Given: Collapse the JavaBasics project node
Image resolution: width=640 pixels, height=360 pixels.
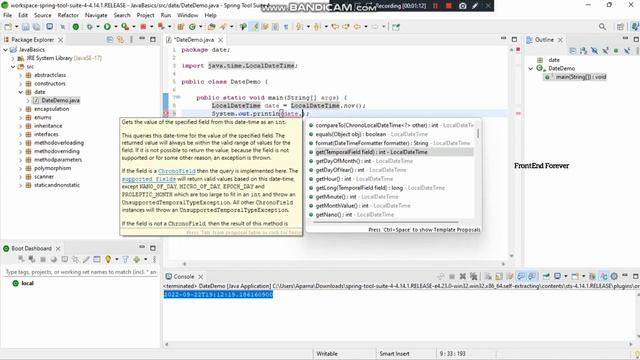Looking at the screenshot, I should pos(6,49).
